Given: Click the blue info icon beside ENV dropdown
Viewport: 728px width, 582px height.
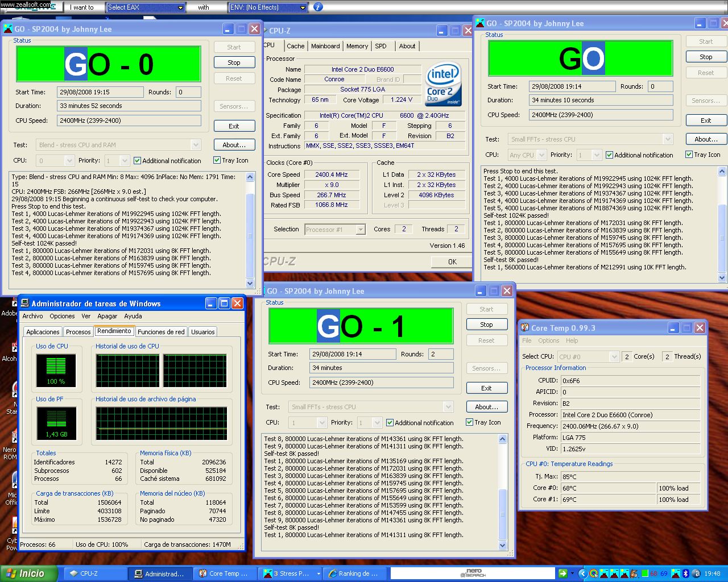Looking at the screenshot, I should (x=318, y=7).
